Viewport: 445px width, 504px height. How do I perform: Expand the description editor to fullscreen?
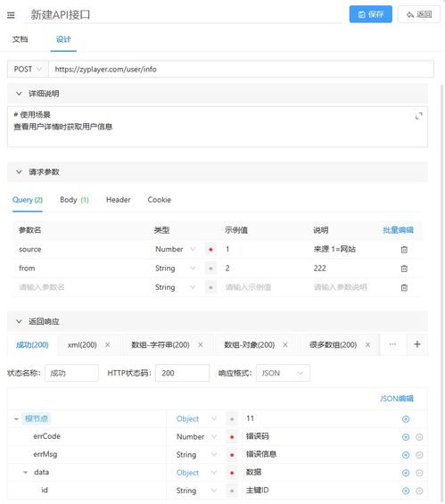click(x=418, y=116)
